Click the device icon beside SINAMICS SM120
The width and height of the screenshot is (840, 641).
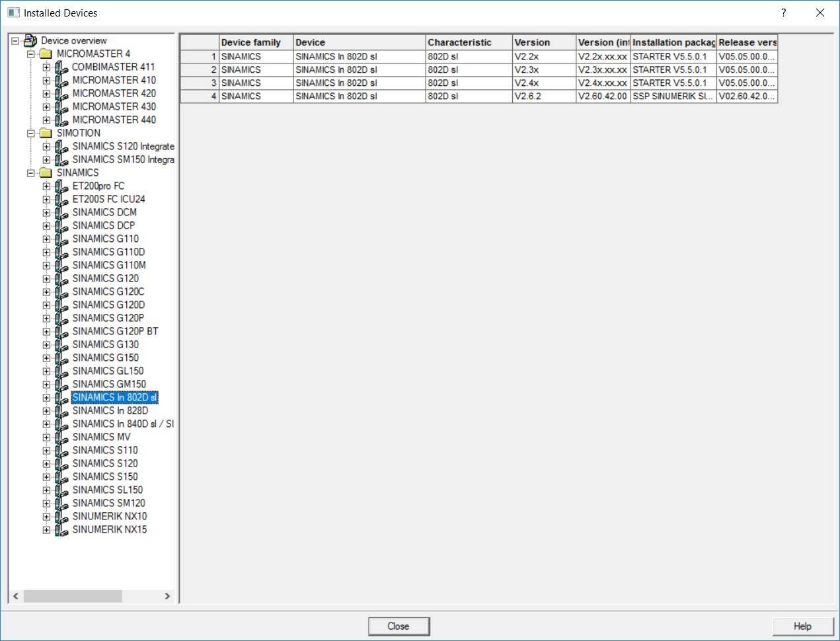61,504
